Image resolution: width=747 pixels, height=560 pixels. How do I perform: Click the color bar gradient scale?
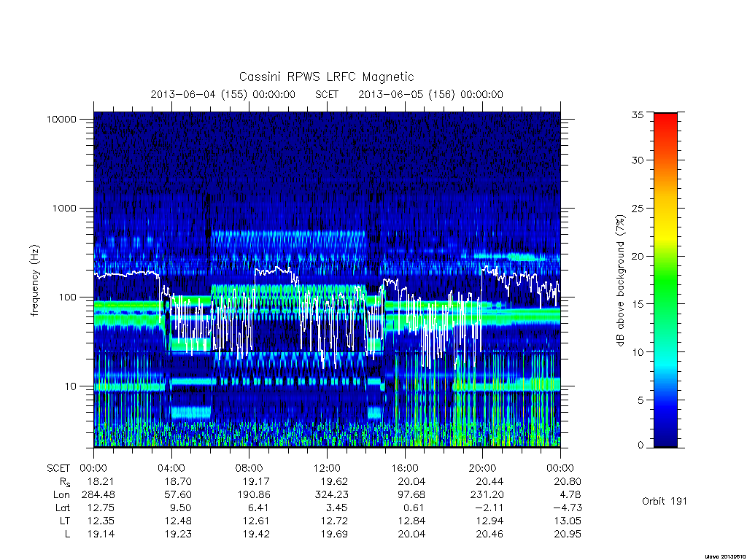coord(665,280)
